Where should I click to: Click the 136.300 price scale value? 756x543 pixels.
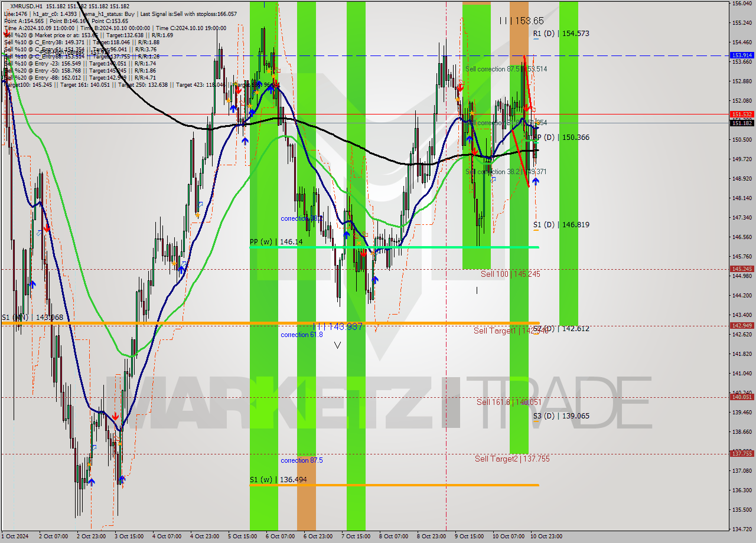point(742,490)
